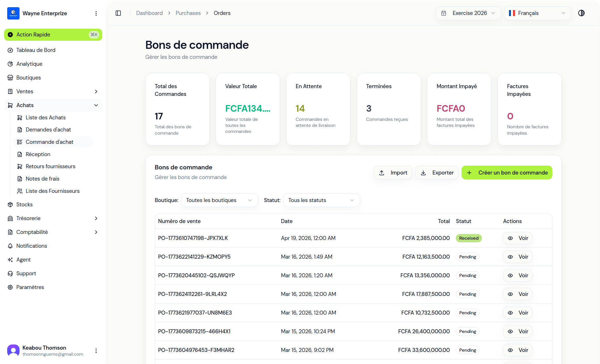Click the French flag icon
Screen dimensions: 600x364
point(512,13)
